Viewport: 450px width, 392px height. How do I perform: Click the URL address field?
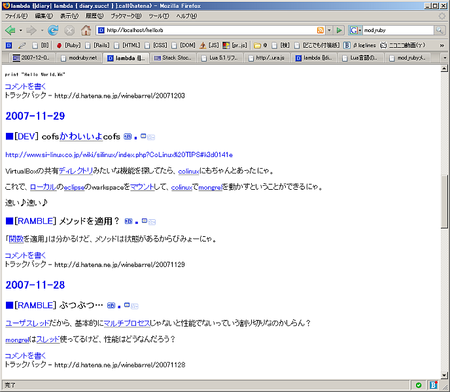[x=207, y=30]
